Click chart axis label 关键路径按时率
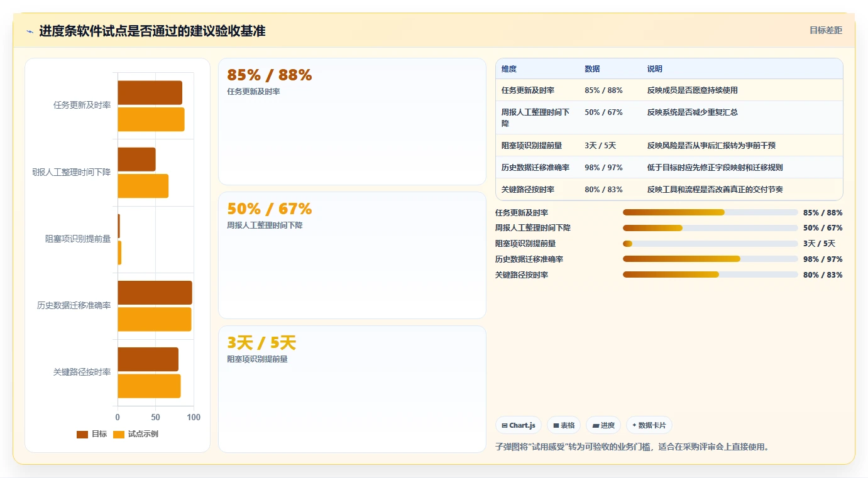 [82, 372]
